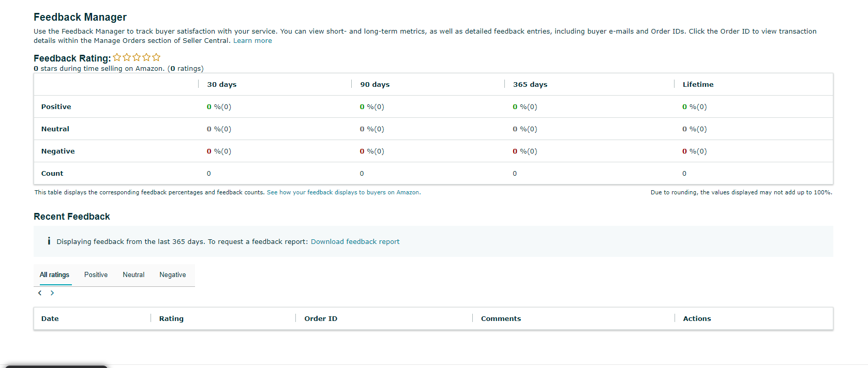Click the Recent Feedback section heading
The height and width of the screenshot is (368, 868).
72,217
